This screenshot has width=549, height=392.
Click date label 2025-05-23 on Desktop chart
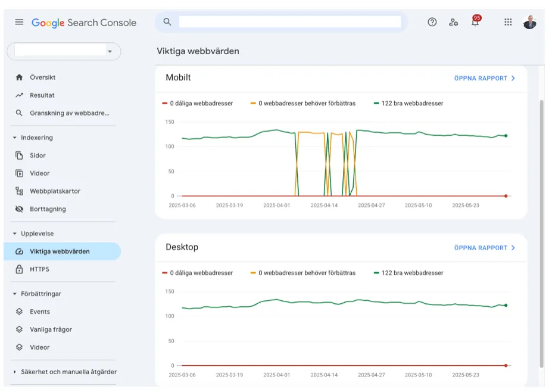(x=466, y=375)
